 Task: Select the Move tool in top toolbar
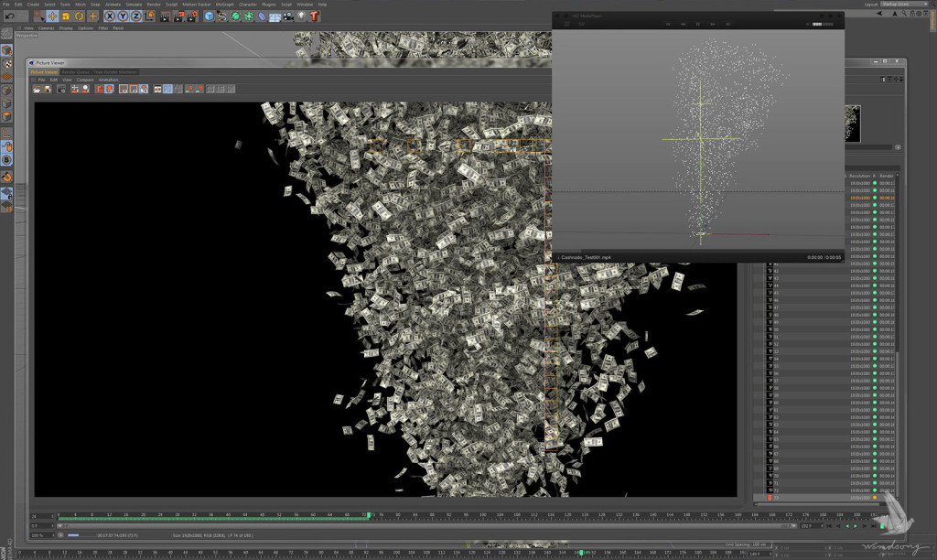(x=52, y=16)
